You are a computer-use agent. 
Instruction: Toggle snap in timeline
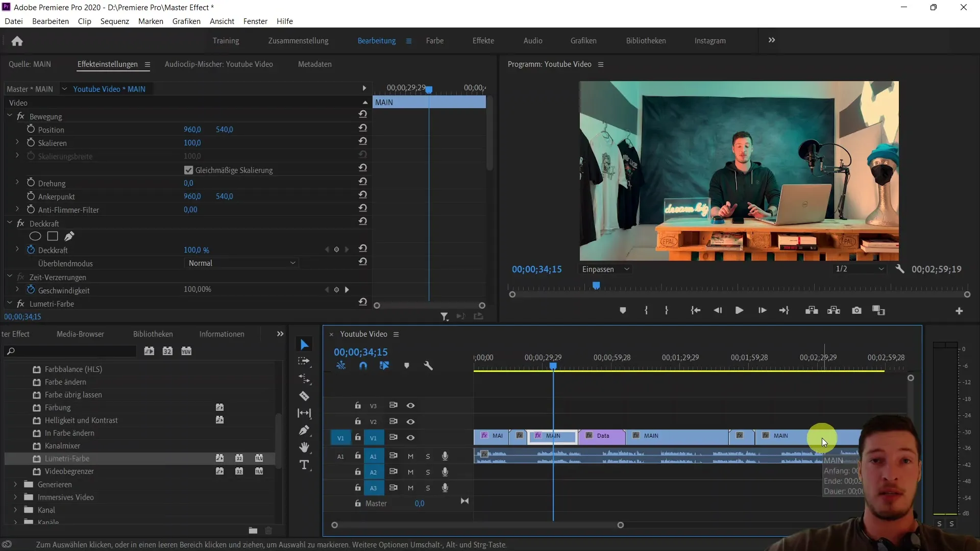pyautogui.click(x=363, y=366)
